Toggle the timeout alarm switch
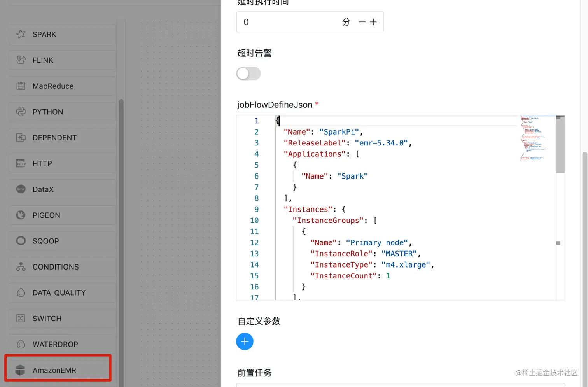Image resolution: width=588 pixels, height=387 pixels. [248, 74]
